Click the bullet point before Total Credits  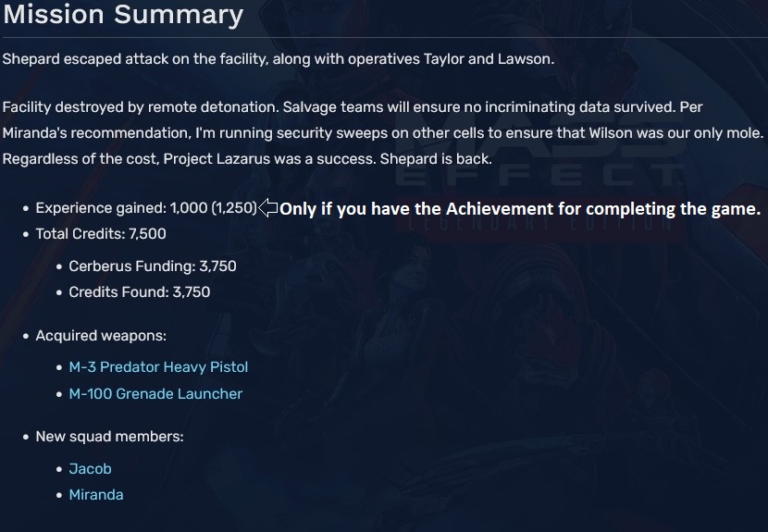click(26, 235)
